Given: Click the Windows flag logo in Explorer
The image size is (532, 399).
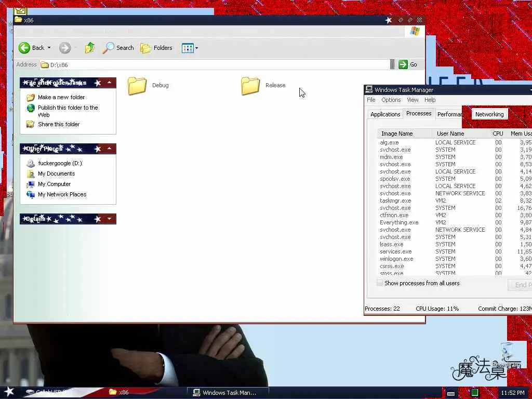Looking at the screenshot, I should [415, 31].
